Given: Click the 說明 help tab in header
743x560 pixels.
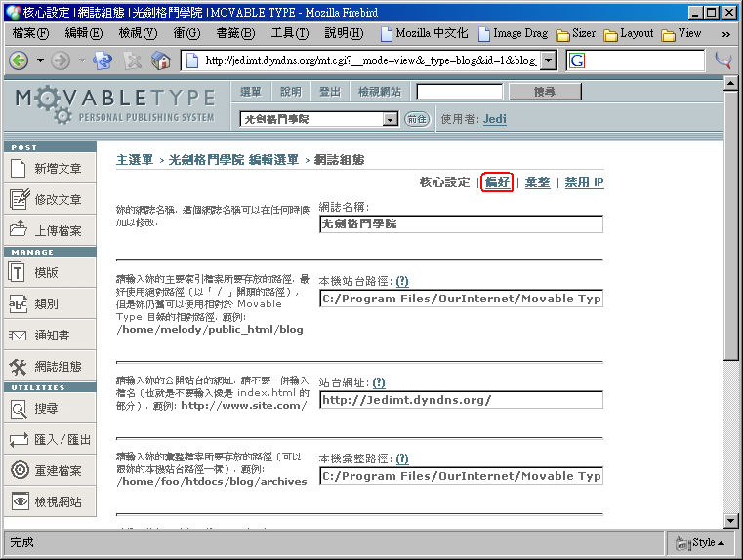Looking at the screenshot, I should click(x=291, y=92).
